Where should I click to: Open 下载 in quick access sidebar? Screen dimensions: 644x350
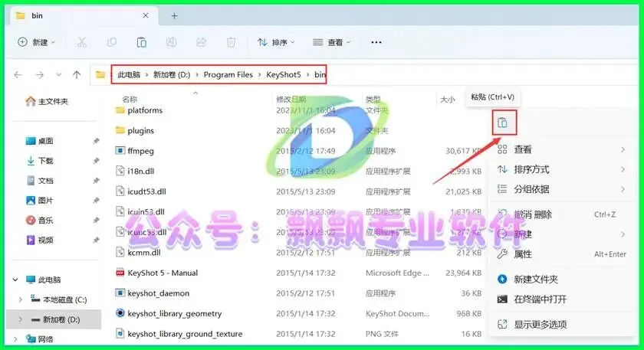(40, 161)
